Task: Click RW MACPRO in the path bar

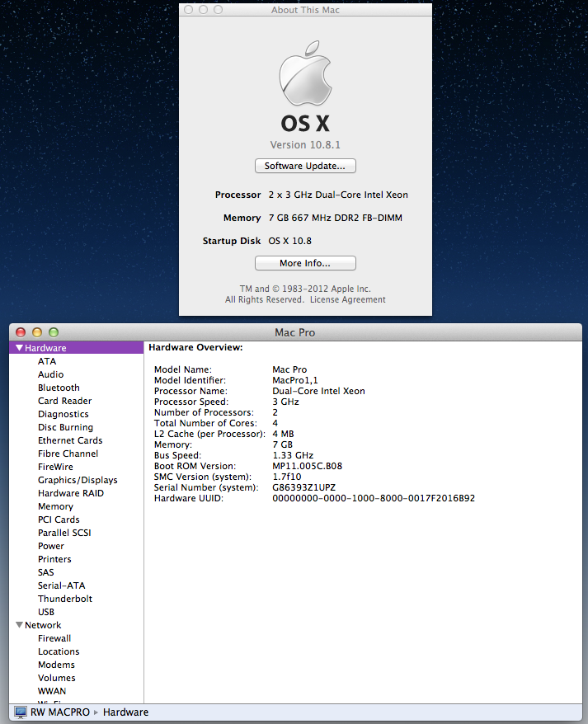Action: pos(60,712)
